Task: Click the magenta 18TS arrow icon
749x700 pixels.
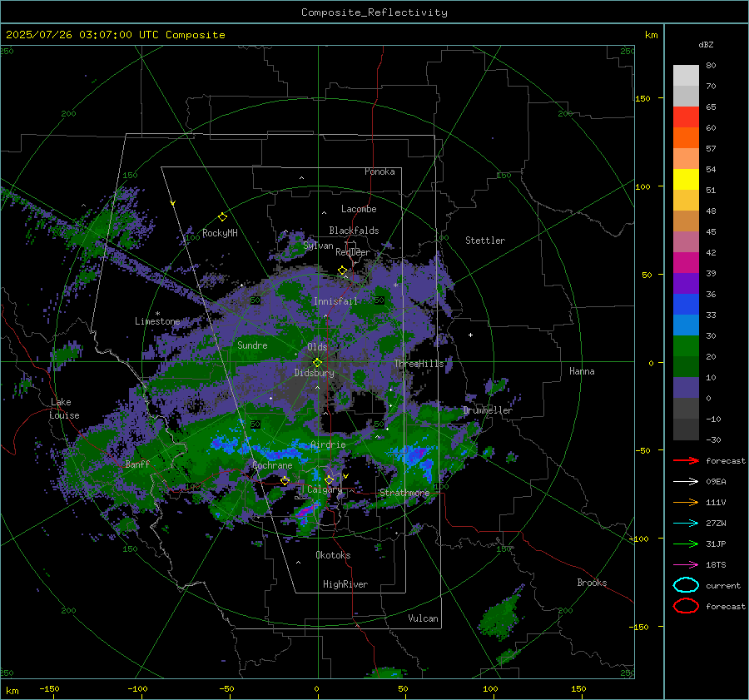Action: (686, 565)
